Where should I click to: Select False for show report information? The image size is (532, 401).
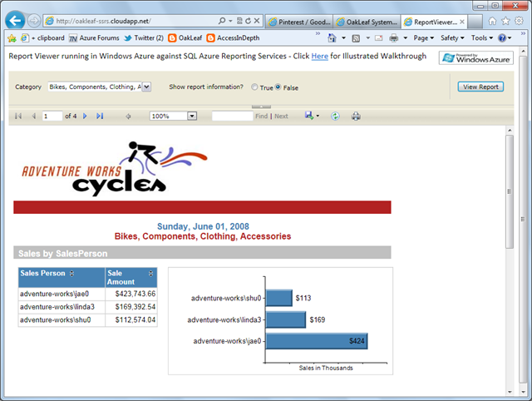(278, 87)
